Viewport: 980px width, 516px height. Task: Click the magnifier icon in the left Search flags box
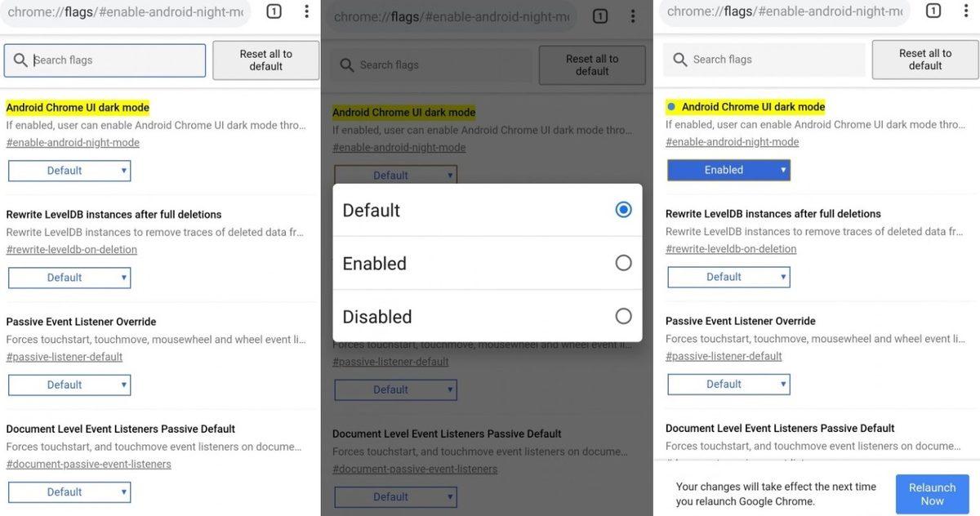click(x=20, y=60)
